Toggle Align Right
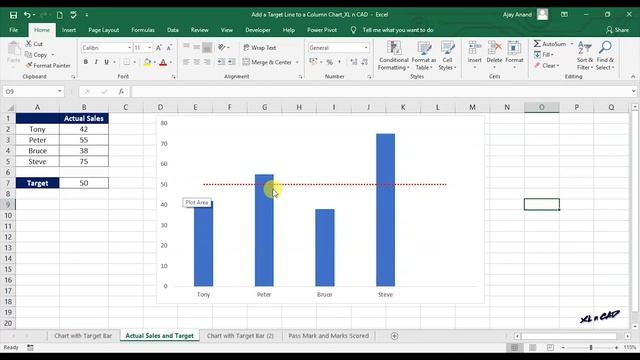The image size is (640, 360). (x=207, y=62)
